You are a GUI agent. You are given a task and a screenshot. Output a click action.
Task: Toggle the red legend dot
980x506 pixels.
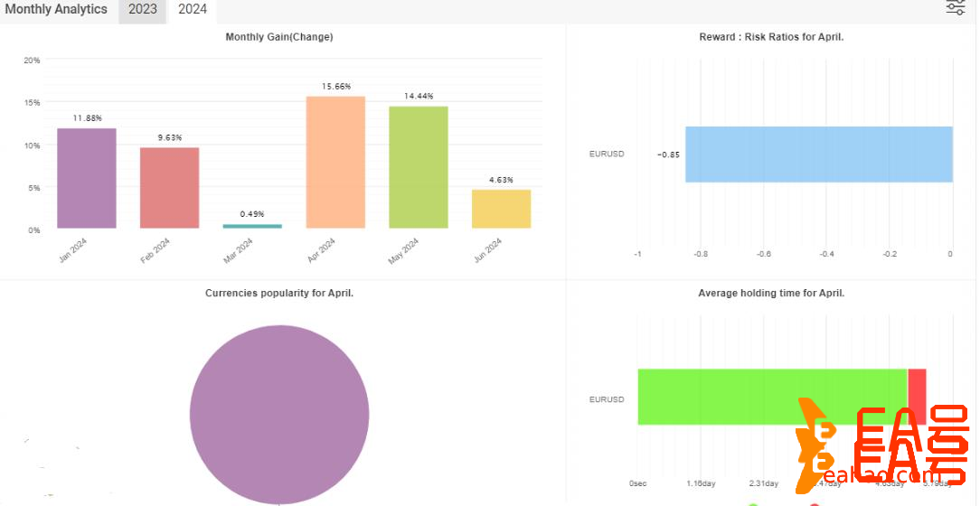coord(815,502)
